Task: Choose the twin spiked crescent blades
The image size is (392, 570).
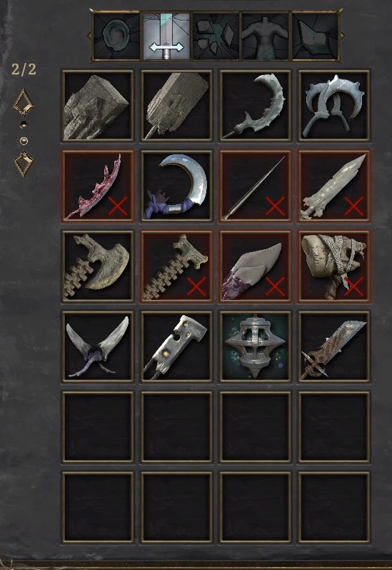Action: click(334, 106)
